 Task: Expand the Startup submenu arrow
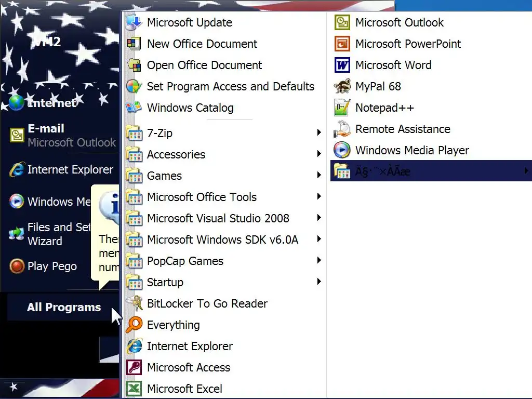coord(318,282)
